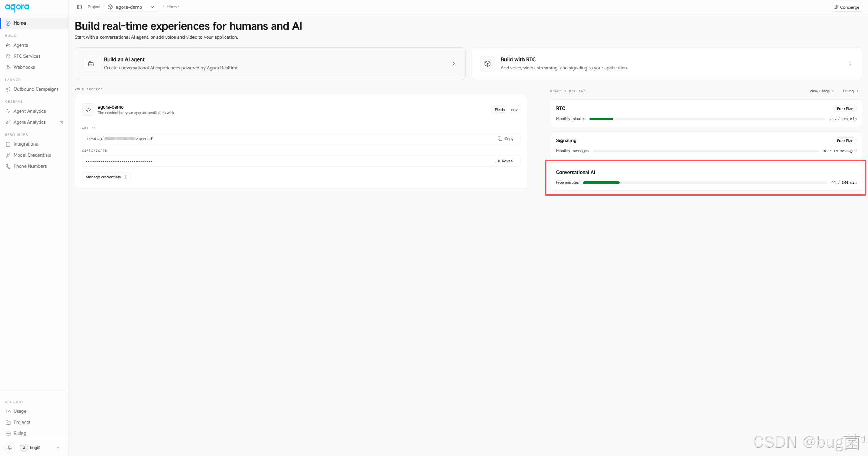
Task: Click the Signaling Monthly messages progress bar
Action: click(x=706, y=151)
